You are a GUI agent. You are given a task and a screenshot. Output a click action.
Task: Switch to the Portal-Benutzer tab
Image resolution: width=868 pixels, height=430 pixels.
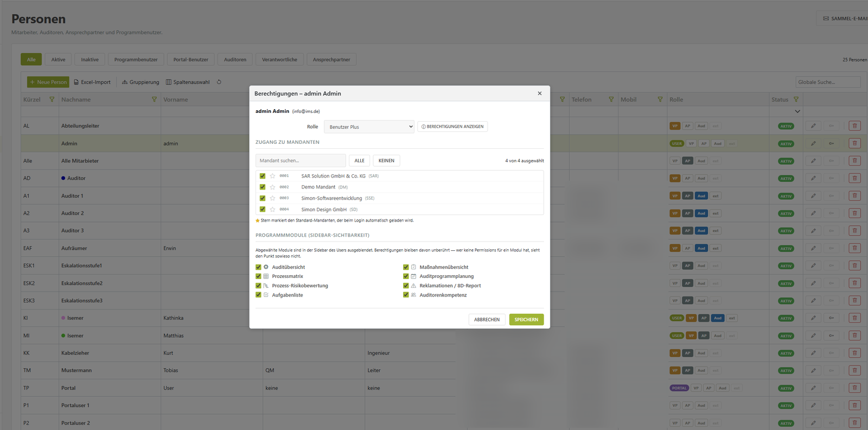point(191,60)
